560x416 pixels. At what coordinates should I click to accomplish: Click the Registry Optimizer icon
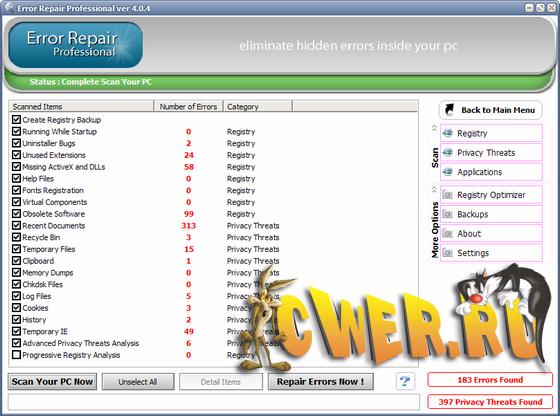448,195
